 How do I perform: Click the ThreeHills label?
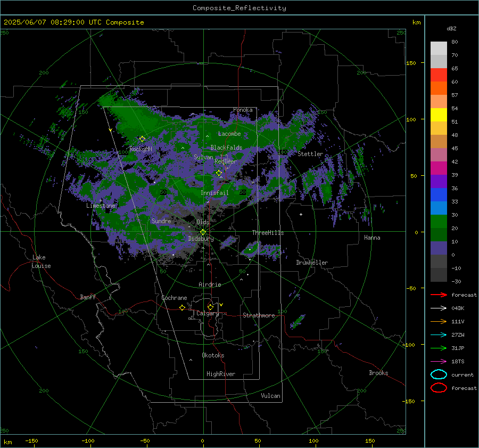point(268,233)
